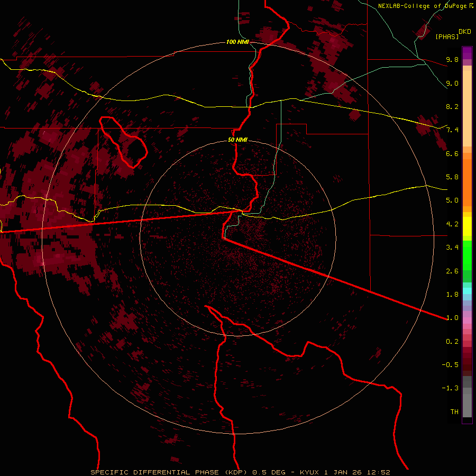Click the 1.8 value on the color scale

click(x=452, y=295)
